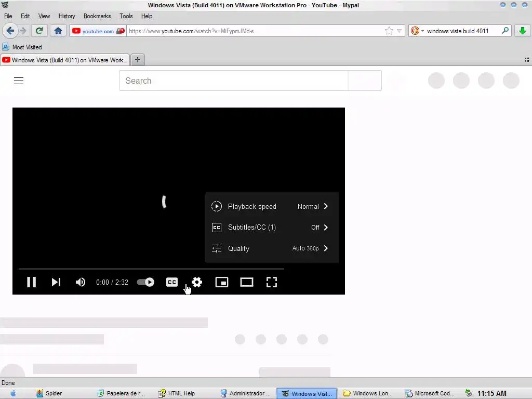
Task: Run search with the magnifier icon
Action: click(505, 31)
